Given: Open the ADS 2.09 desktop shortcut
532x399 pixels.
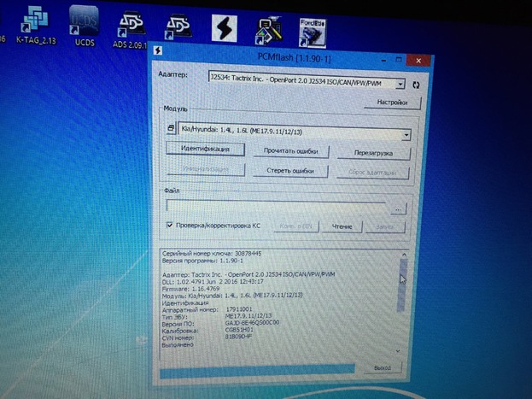Looking at the screenshot, I should pyautogui.click(x=131, y=27).
